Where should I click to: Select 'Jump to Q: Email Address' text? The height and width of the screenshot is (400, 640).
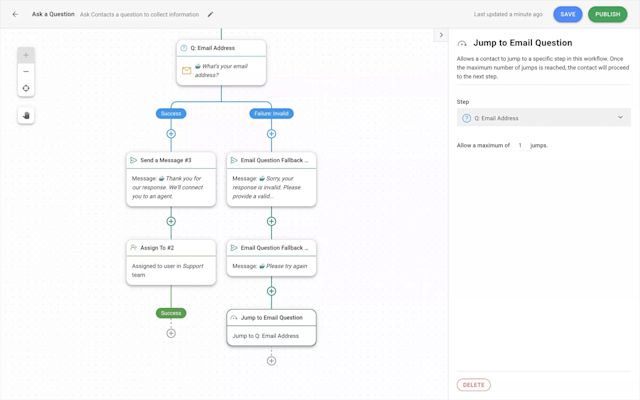[266, 336]
